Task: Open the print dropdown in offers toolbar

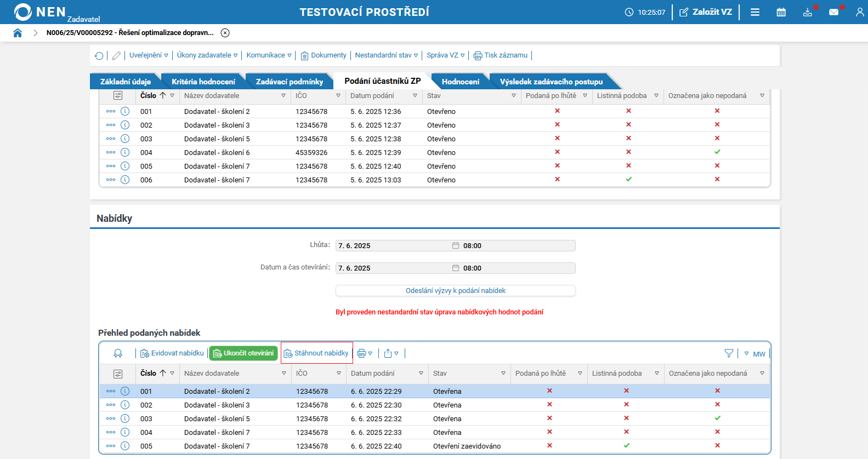Action: coord(365,354)
